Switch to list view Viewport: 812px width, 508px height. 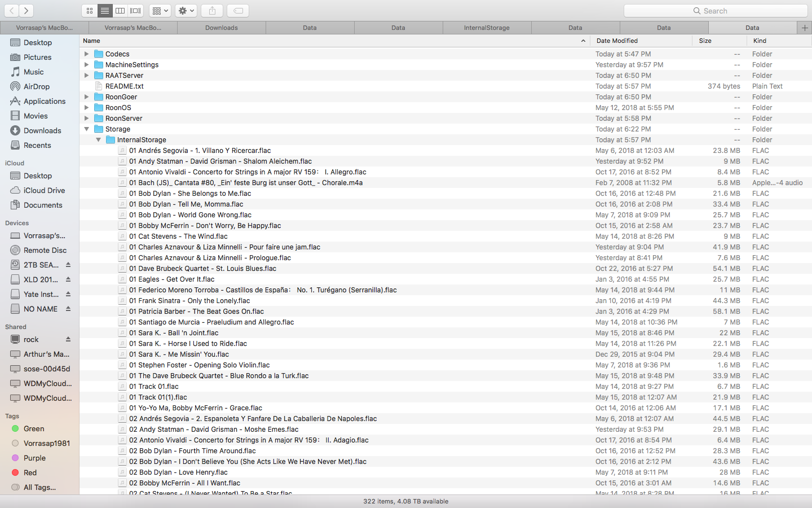pyautogui.click(x=105, y=11)
